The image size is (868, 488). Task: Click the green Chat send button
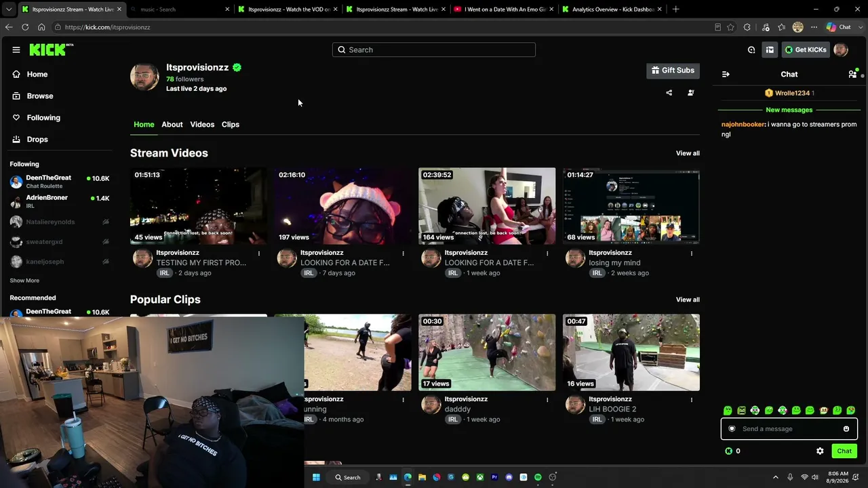[x=844, y=451]
